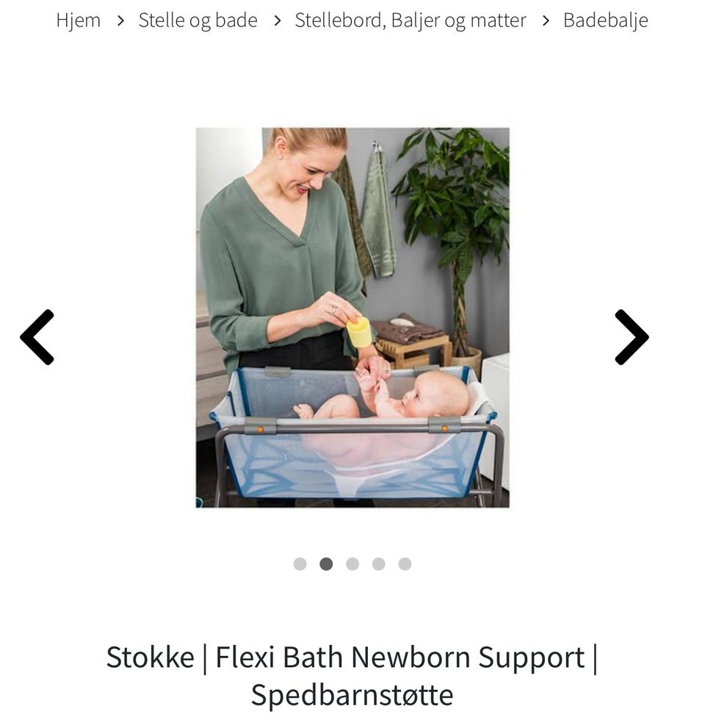Select last carousel dot indicator
Screen dimensions: 705x728
[x=405, y=564]
